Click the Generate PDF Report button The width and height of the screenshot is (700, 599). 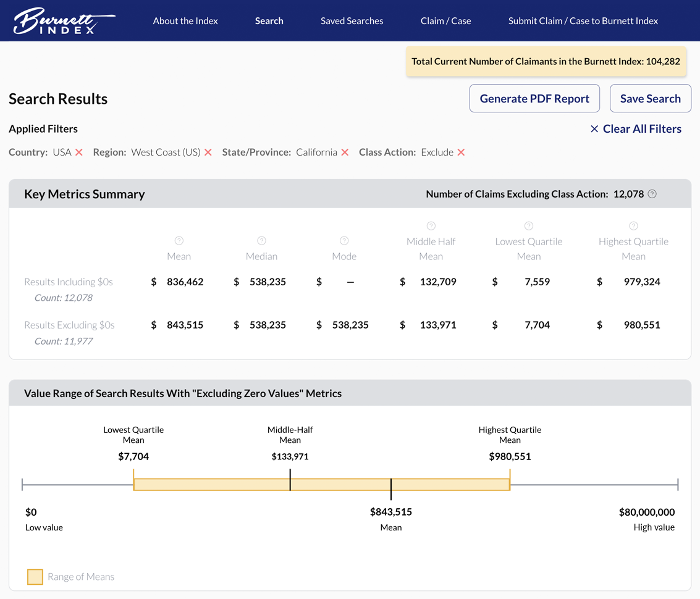click(534, 98)
